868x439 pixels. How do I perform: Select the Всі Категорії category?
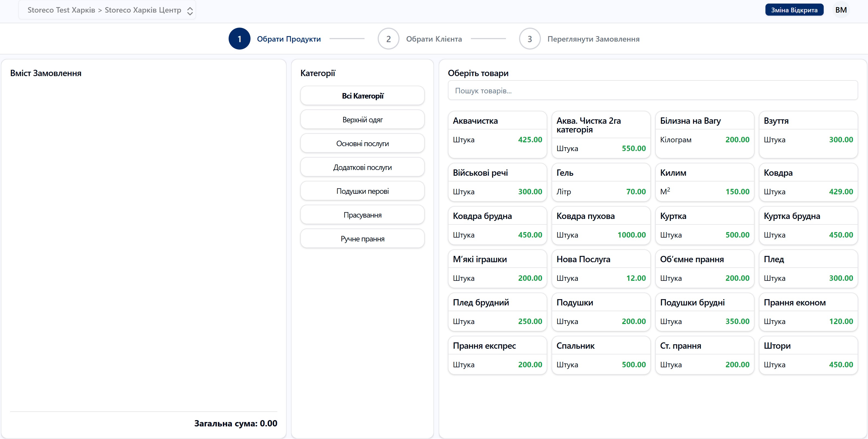pos(362,96)
